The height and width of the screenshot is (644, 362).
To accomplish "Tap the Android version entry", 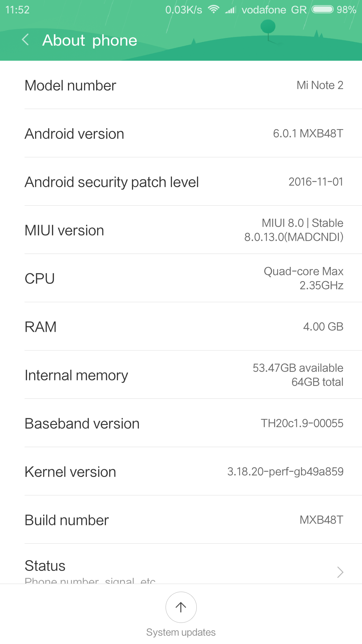I will pos(181,133).
